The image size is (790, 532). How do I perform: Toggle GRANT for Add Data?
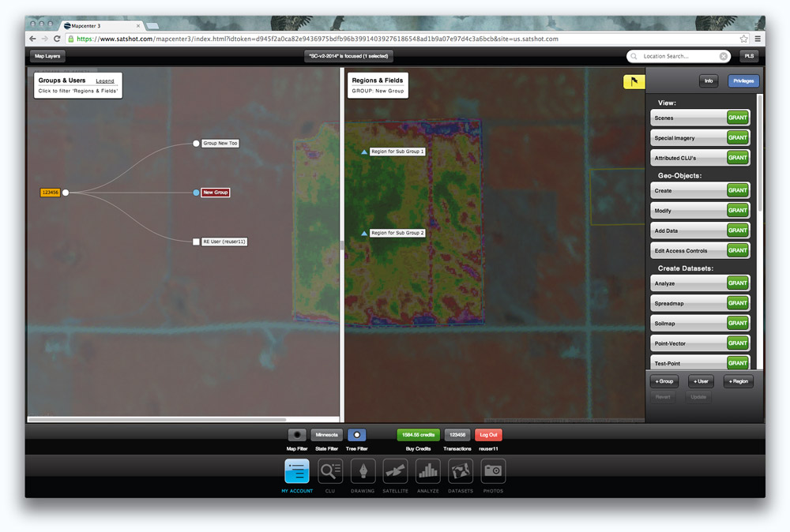[738, 230]
